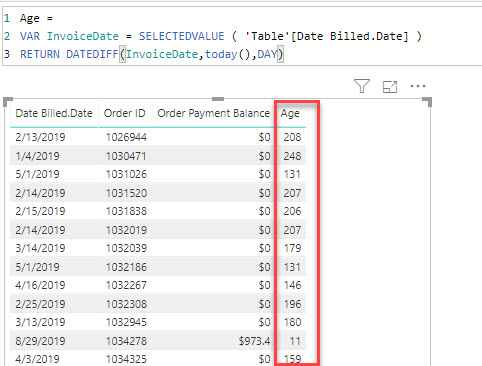Image resolution: width=482 pixels, height=366 pixels.
Task: Open the visual filter funnel icon
Action: (362, 86)
